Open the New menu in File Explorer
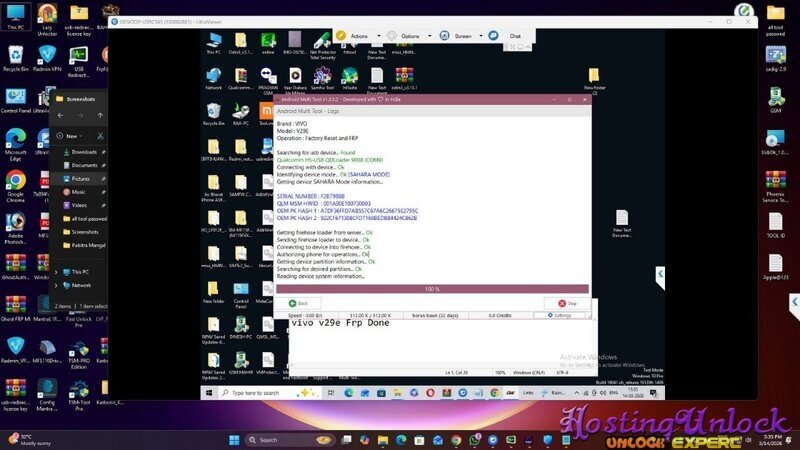The image size is (800, 450). pos(71,135)
